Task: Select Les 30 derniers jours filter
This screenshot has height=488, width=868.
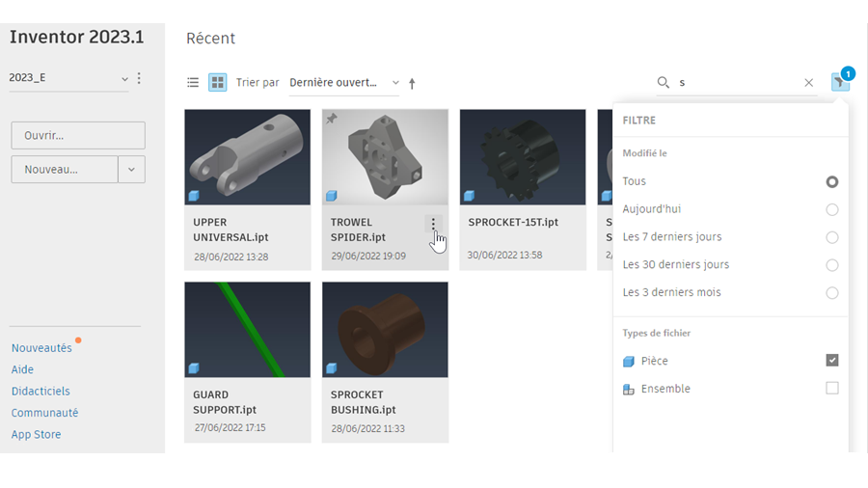Action: (x=832, y=265)
